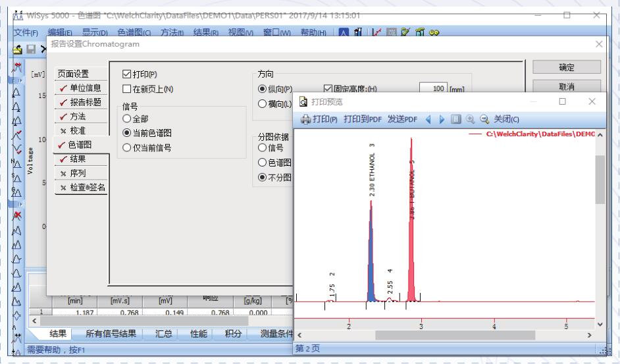Open the 编辑(E) menu
Viewport: 620px width, 364px height.
click(60, 32)
